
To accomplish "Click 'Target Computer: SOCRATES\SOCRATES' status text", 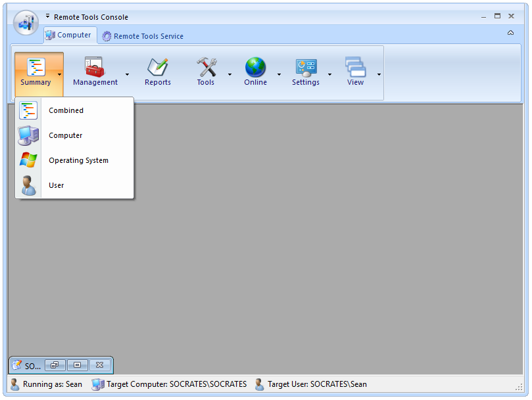I will 177,384.
